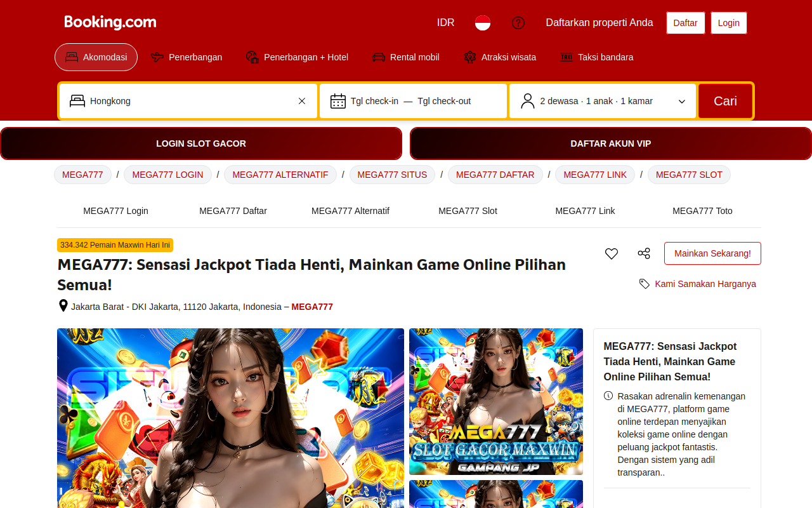
Task: Select the MEGA777 Login section tab
Action: click(115, 211)
